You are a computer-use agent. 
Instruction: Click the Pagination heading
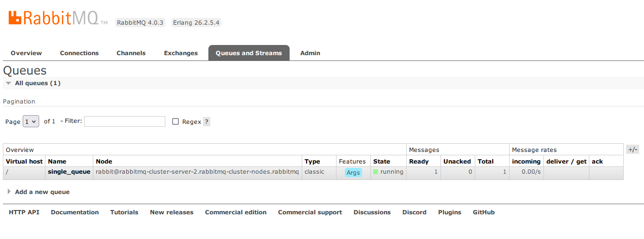tap(19, 102)
